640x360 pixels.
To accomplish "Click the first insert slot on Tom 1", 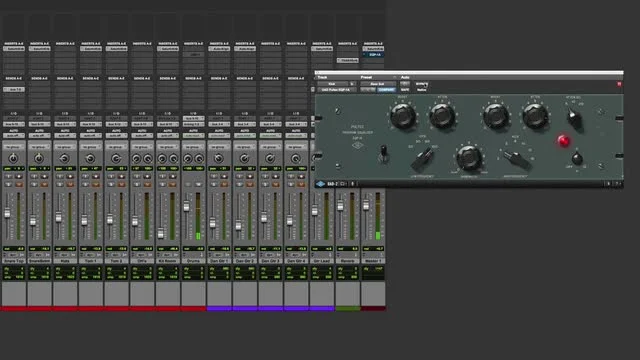I will [91, 49].
